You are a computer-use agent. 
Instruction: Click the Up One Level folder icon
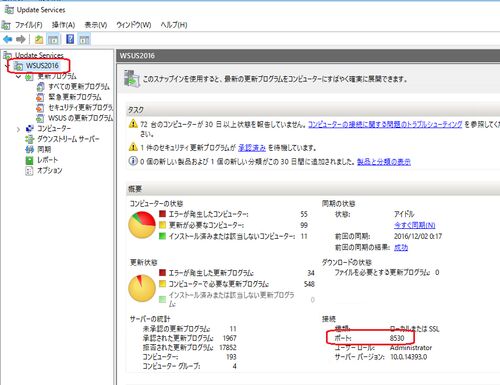39,39
